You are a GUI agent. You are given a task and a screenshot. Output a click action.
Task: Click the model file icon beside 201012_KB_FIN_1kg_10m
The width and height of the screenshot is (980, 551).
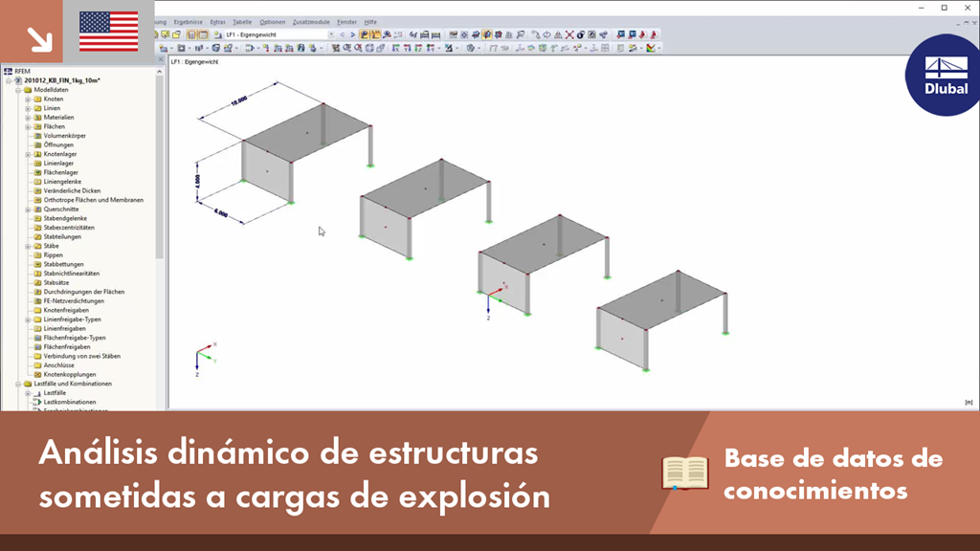(x=18, y=80)
